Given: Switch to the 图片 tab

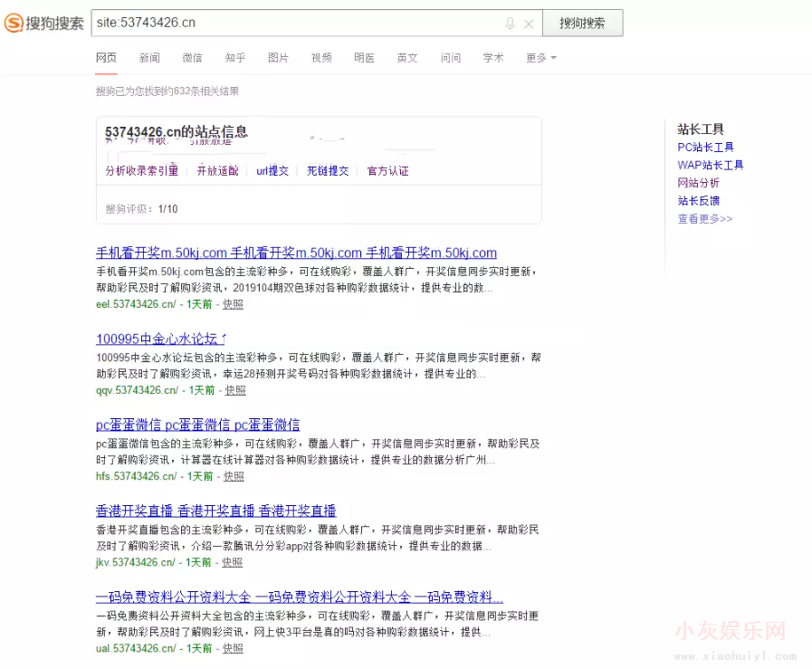Looking at the screenshot, I should pyautogui.click(x=278, y=57).
